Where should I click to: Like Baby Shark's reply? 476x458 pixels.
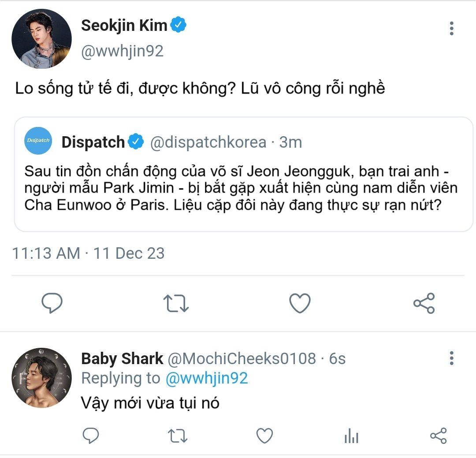click(x=264, y=436)
